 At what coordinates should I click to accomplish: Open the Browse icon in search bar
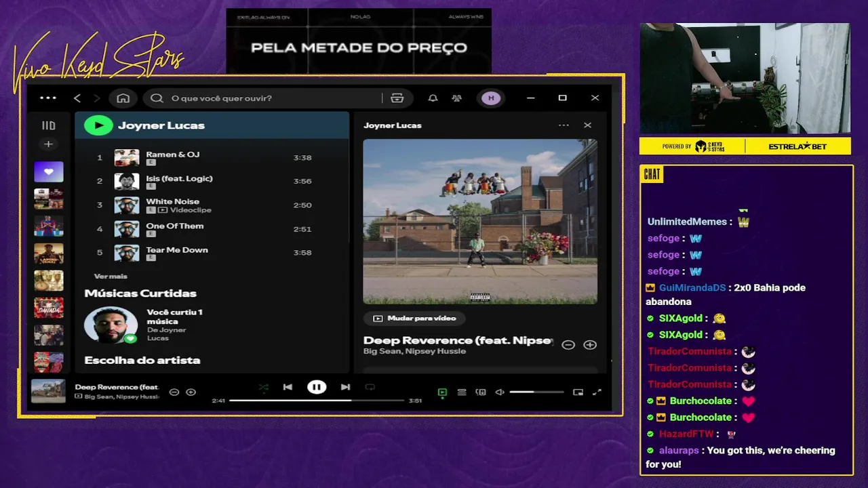point(397,98)
